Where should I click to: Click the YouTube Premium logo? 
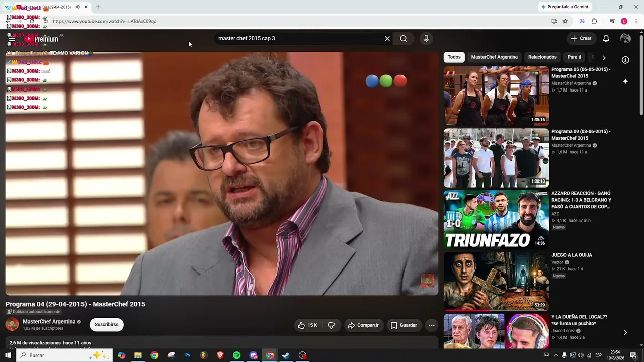(x=42, y=39)
